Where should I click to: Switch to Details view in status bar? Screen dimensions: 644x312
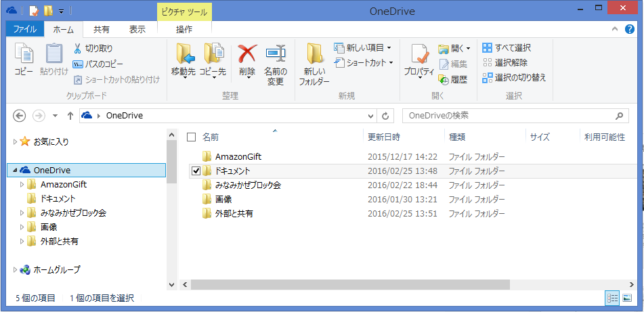coord(612,298)
